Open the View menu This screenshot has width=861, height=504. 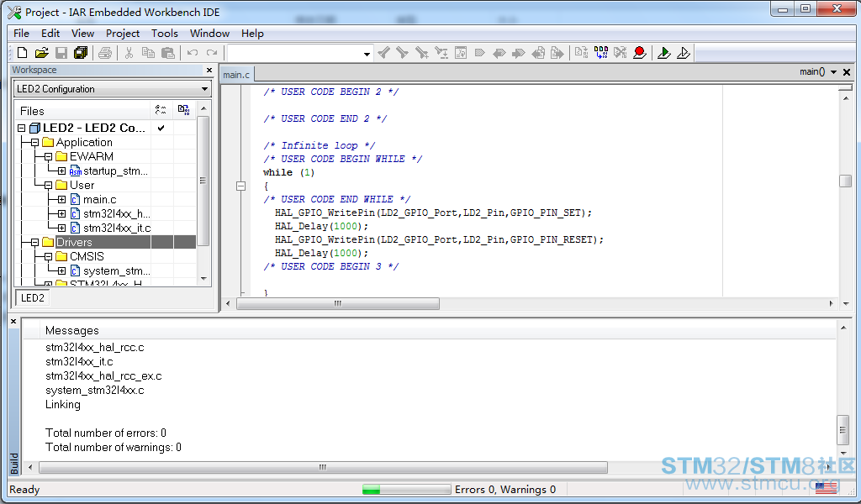click(x=83, y=34)
